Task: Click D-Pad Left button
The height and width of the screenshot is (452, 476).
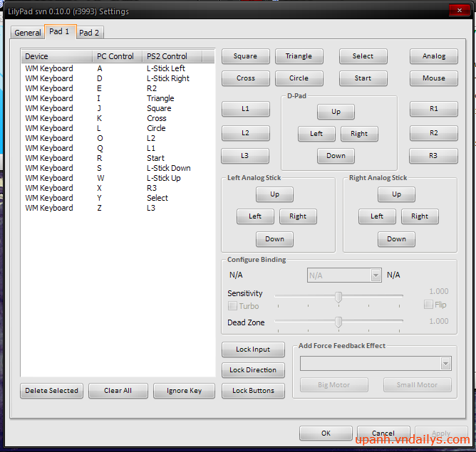Action: pos(316,134)
